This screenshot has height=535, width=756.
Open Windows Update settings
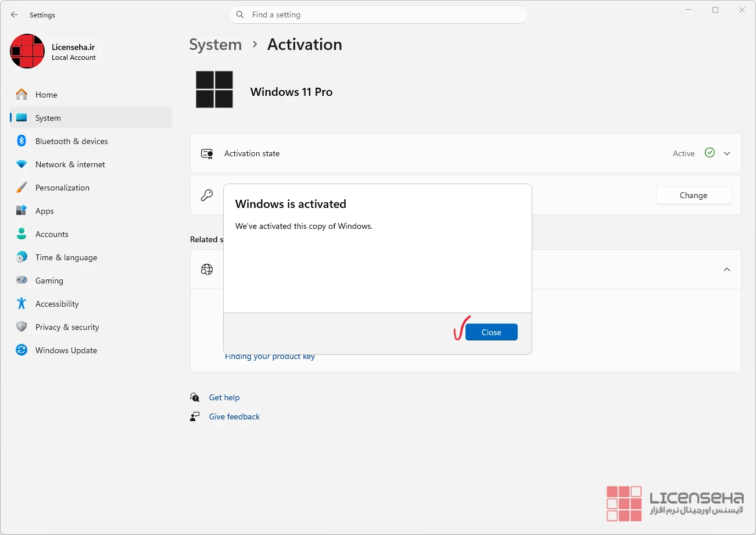(91, 350)
